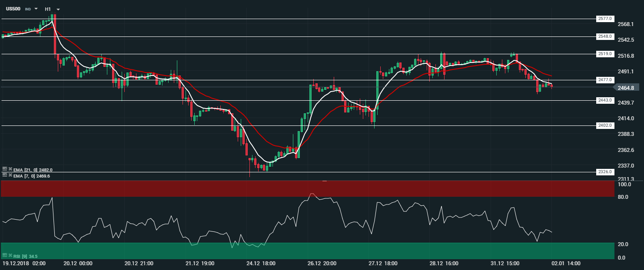Expand the H1 timeframe dropdown arrow
Viewport: 644px width, 270px height.
[58, 9]
